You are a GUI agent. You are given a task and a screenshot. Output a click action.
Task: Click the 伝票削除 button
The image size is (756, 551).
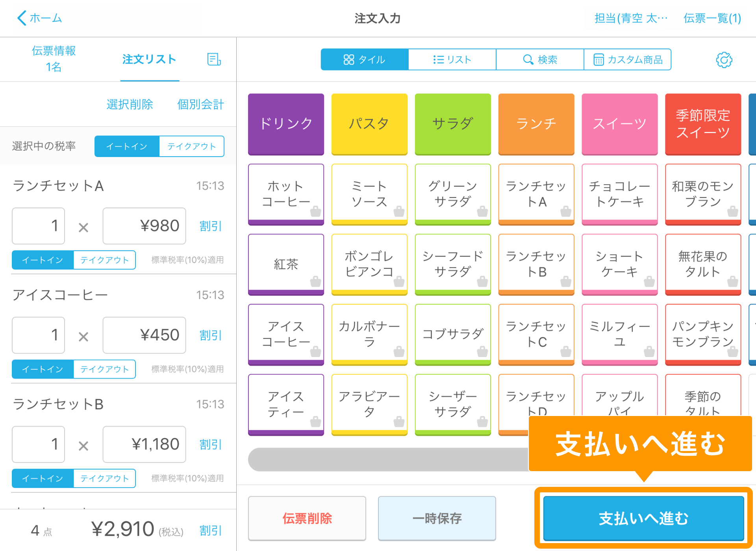[x=307, y=518]
